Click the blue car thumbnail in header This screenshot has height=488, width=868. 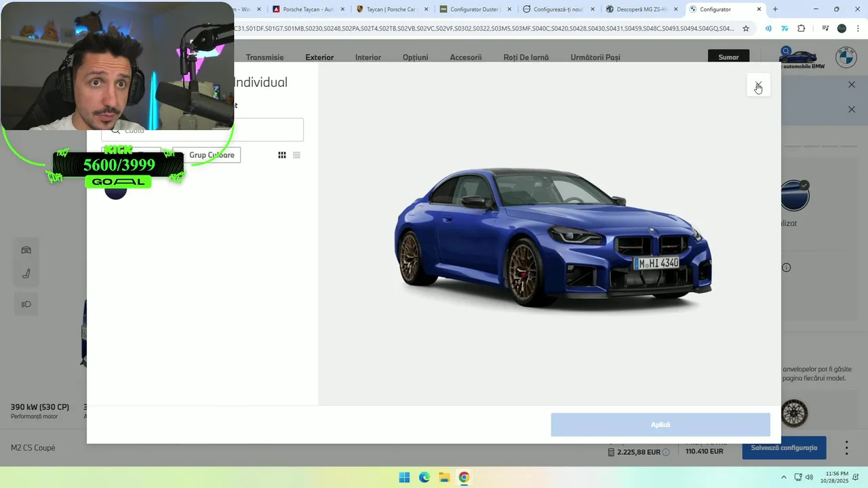point(798,57)
